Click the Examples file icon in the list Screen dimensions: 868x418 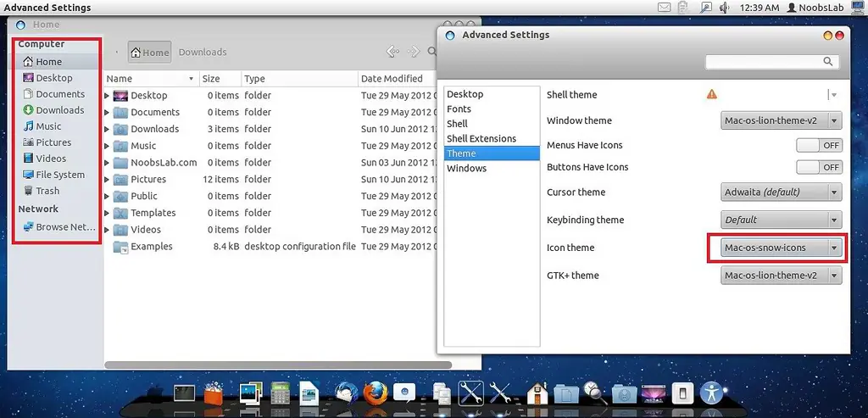tap(120, 247)
